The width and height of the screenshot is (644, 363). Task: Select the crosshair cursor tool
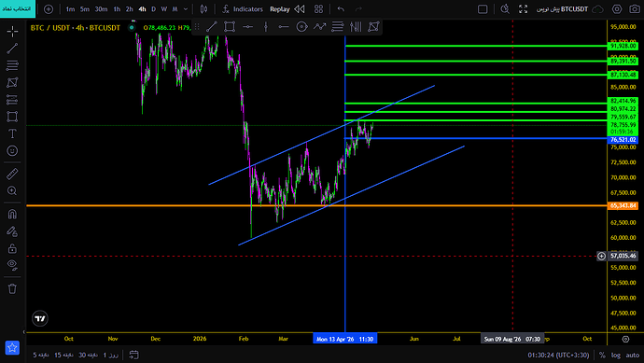[12, 31]
